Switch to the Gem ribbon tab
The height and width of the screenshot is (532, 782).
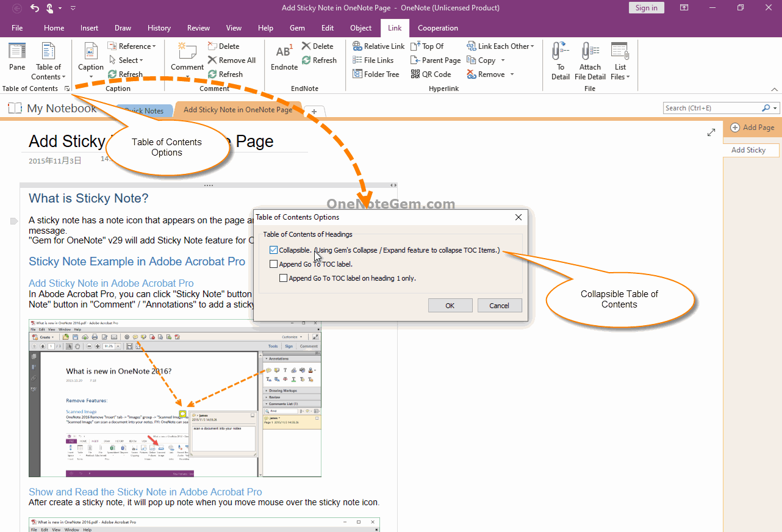coord(297,28)
